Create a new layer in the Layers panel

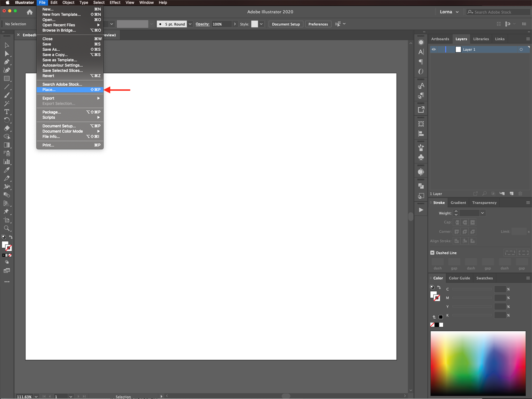click(511, 193)
